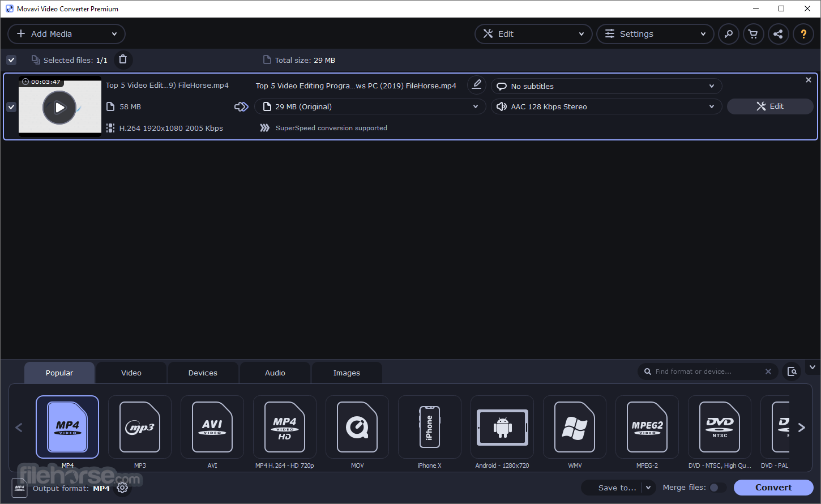This screenshot has width=821, height=504.
Task: Toggle the checkbox next to the video file
Action: coord(11,106)
